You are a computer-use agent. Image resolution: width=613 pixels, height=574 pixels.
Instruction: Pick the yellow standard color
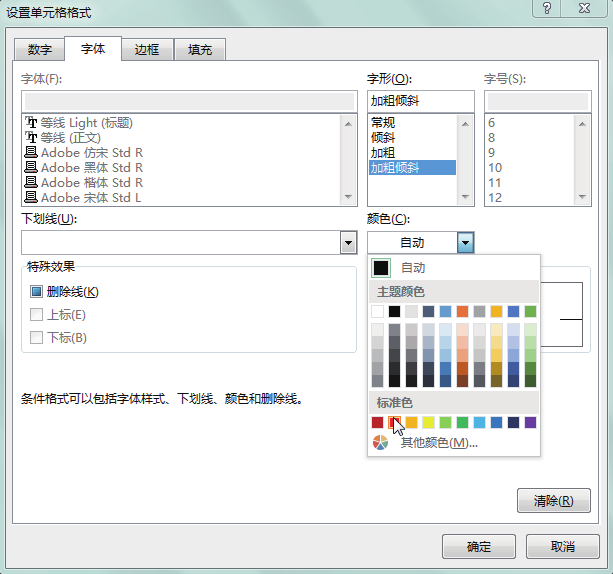click(x=428, y=422)
